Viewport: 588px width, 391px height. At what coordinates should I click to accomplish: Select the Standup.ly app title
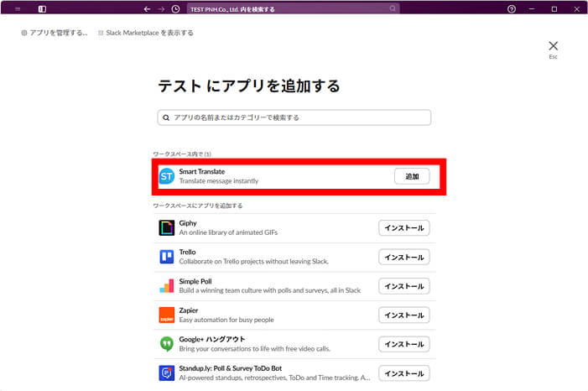(x=230, y=368)
